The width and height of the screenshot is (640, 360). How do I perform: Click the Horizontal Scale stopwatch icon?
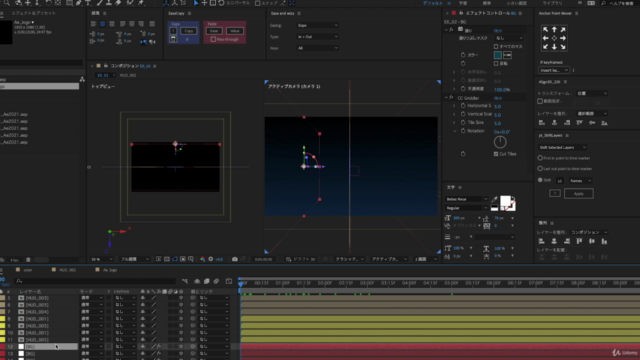click(x=463, y=105)
